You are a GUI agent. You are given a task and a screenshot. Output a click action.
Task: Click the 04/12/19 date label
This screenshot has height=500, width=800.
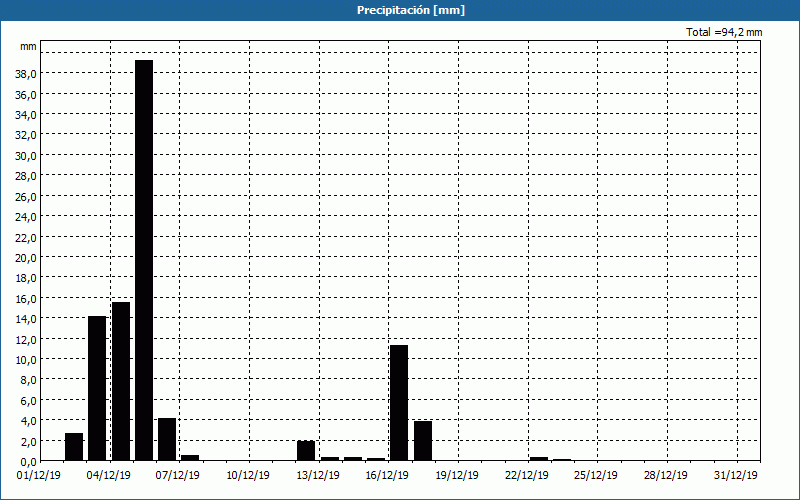[109, 476]
